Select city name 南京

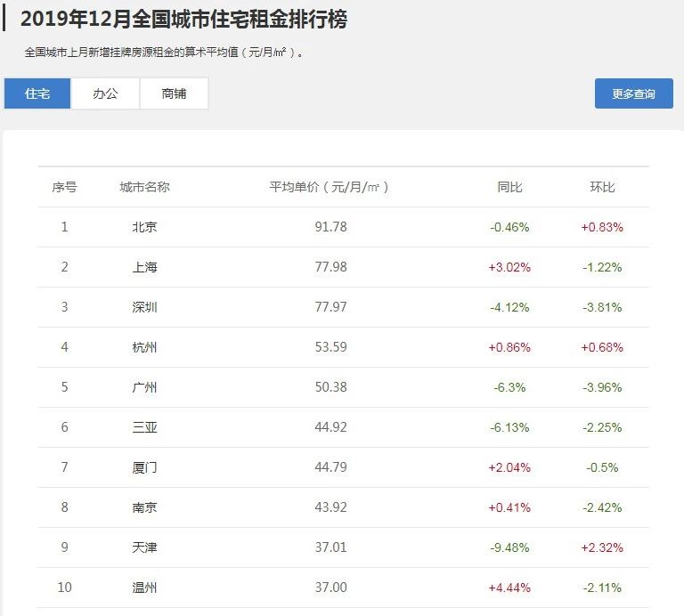tap(144, 508)
